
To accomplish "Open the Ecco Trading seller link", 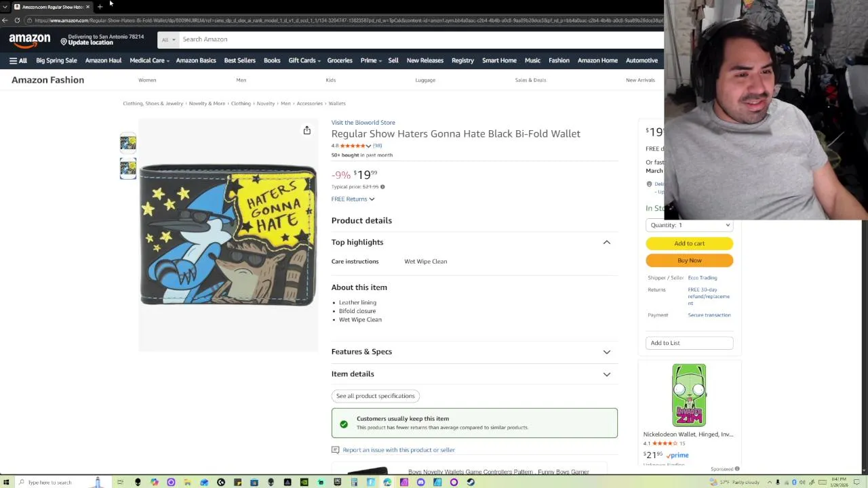I will 703,278.
